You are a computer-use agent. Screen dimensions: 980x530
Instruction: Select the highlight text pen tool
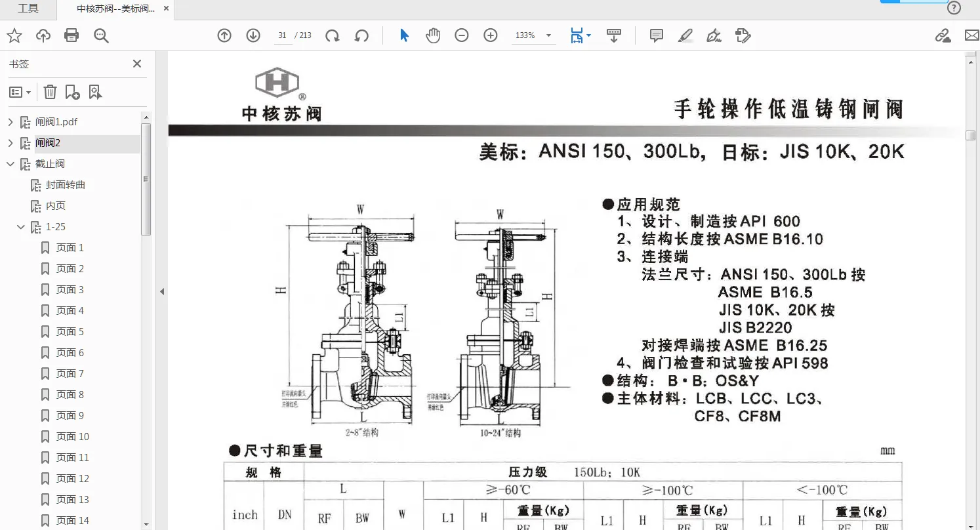click(685, 35)
